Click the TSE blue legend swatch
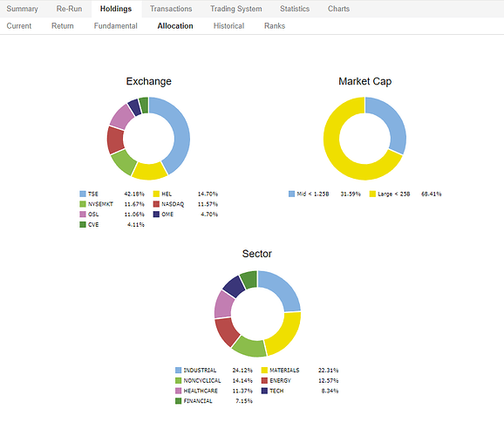 coord(83,194)
